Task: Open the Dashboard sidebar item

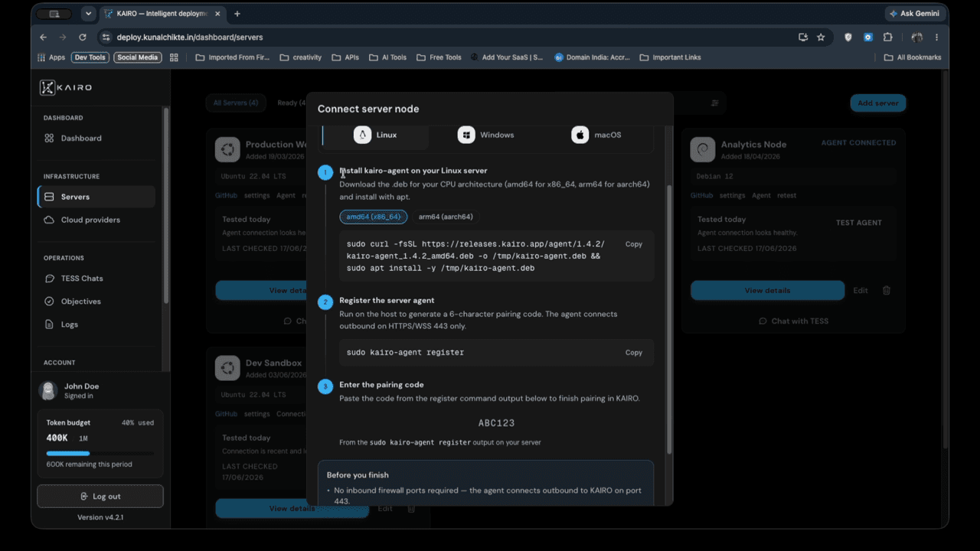Action: tap(81, 139)
